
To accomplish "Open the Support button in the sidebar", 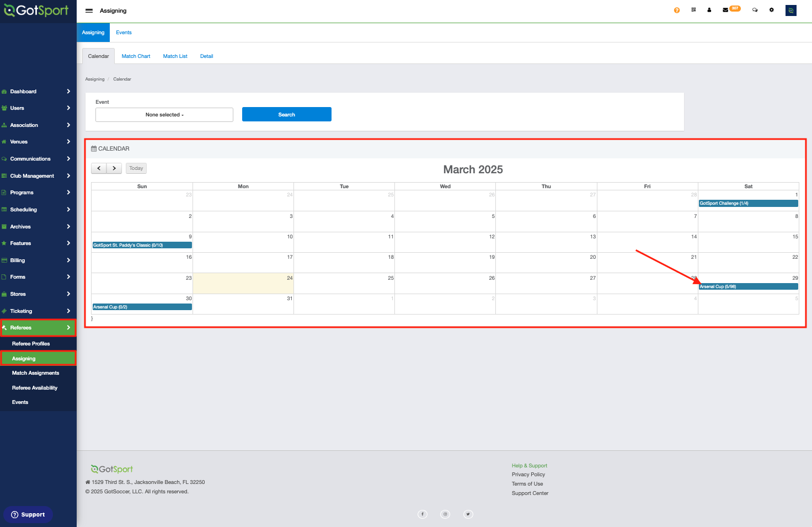I will [28, 514].
